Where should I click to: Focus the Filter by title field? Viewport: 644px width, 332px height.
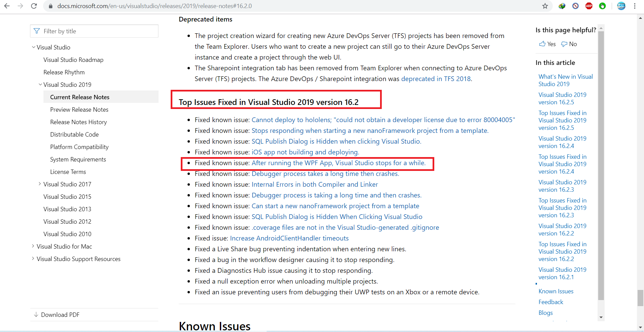pyautogui.click(x=94, y=31)
